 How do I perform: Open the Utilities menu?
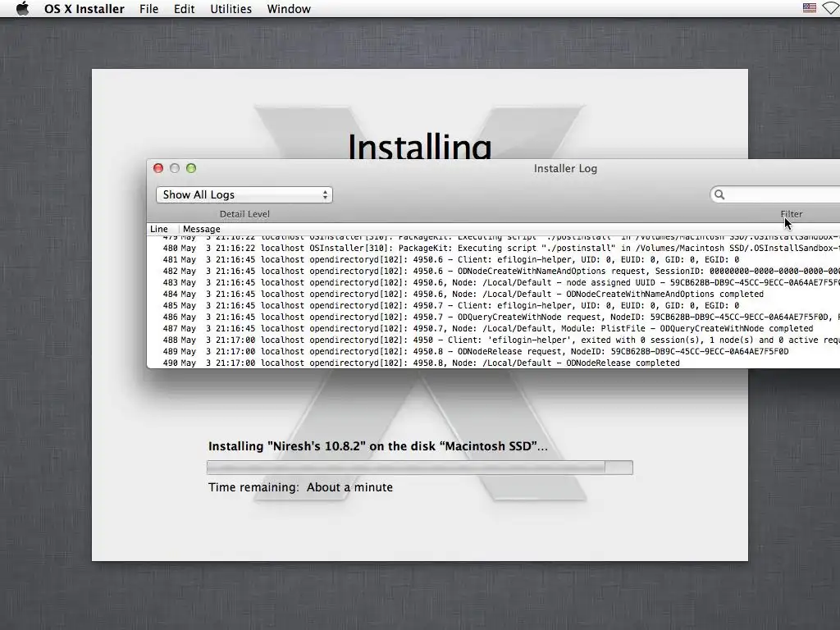click(231, 9)
